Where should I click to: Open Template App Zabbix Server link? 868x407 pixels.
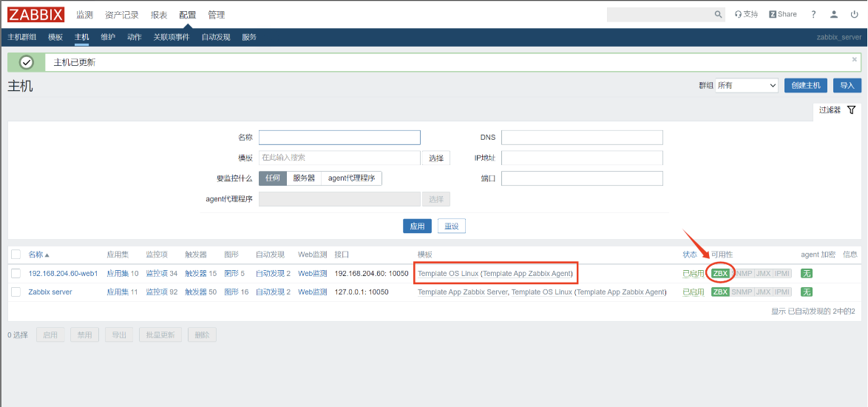pyautogui.click(x=462, y=292)
